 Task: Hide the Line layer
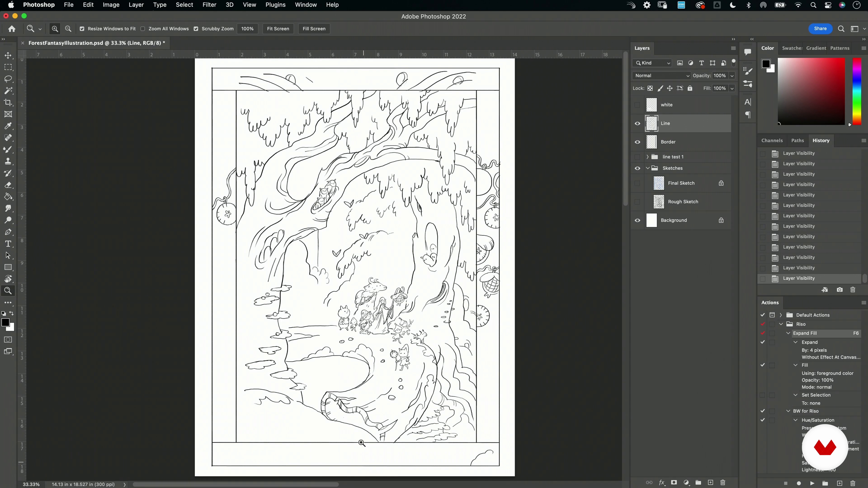tap(637, 123)
